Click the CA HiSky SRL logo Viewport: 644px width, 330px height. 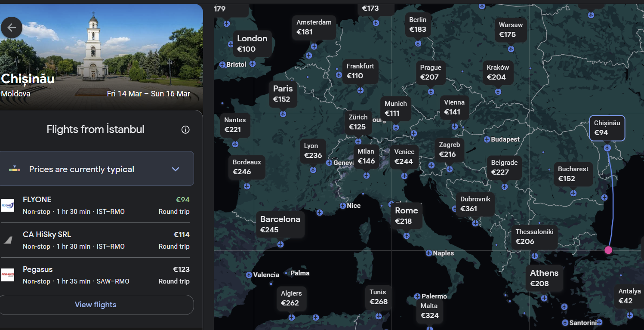[8, 240]
